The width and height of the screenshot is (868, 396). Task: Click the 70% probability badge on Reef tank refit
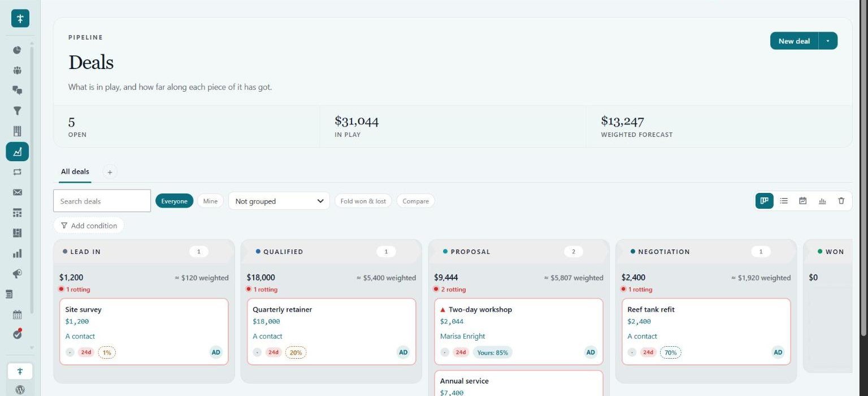tap(670, 352)
